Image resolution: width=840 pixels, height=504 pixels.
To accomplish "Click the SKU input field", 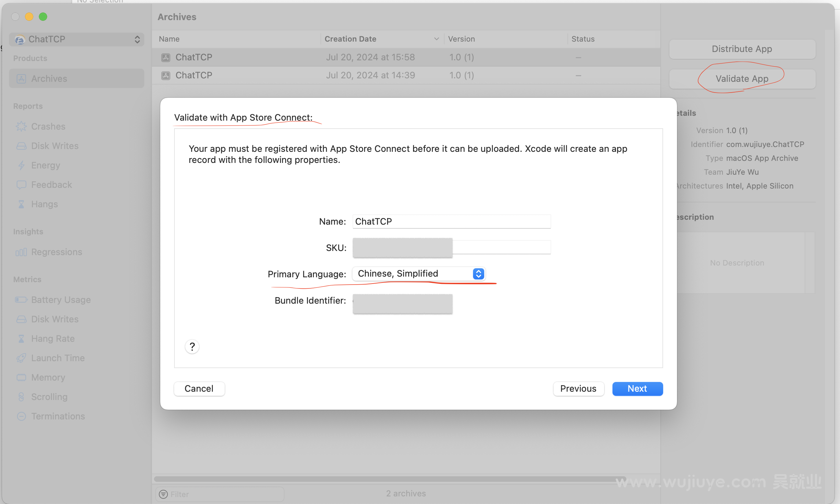I will [x=452, y=247].
